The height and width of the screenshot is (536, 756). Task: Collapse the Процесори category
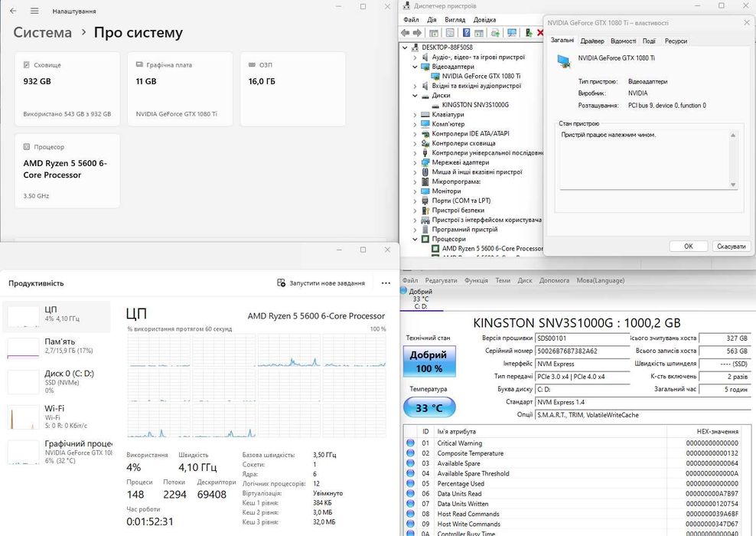pyautogui.click(x=415, y=240)
